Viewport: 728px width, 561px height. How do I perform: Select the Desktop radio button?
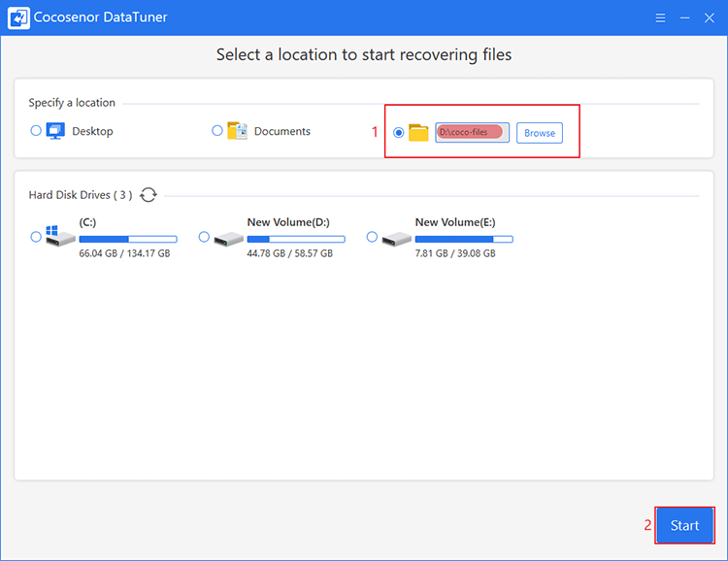36,130
